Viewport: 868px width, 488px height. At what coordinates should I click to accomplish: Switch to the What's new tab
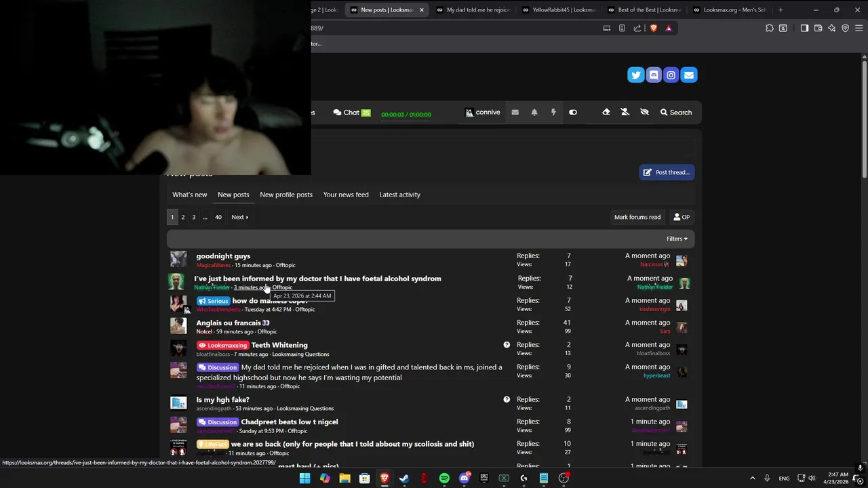[190, 195]
